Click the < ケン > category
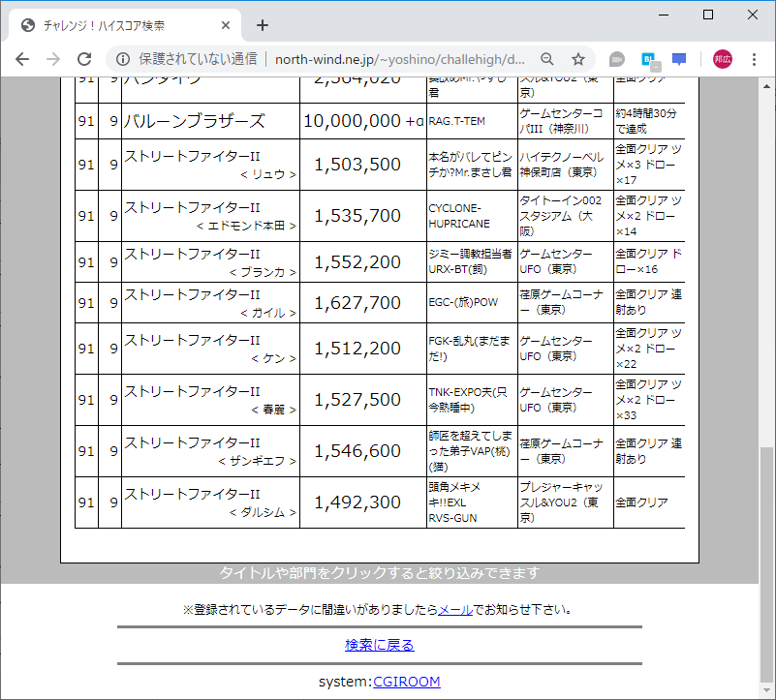The height and width of the screenshot is (700, 776). [273, 358]
